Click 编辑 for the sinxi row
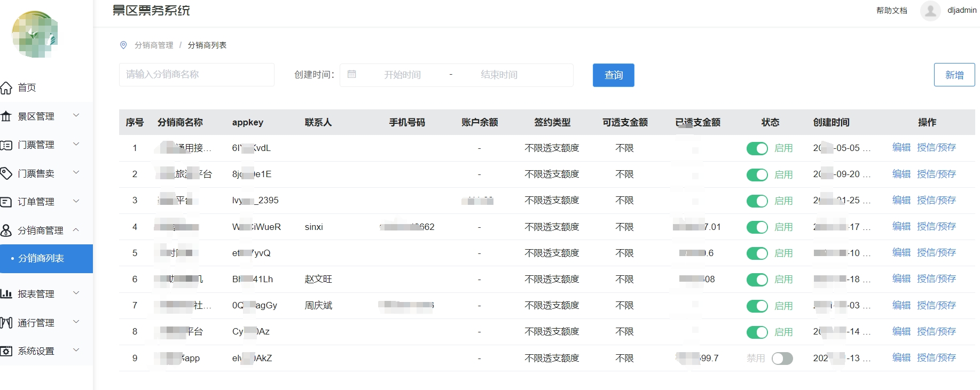The width and height of the screenshot is (980, 390). point(901,227)
